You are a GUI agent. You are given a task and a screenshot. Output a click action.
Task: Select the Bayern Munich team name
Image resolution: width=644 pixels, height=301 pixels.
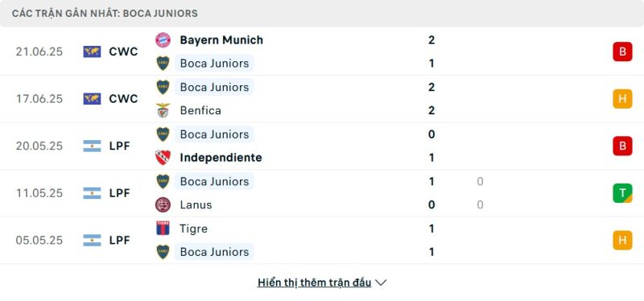[x=221, y=39]
